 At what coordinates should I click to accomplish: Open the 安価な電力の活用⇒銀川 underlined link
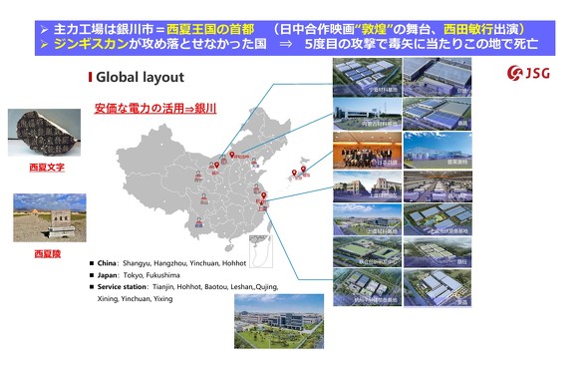coord(155,109)
